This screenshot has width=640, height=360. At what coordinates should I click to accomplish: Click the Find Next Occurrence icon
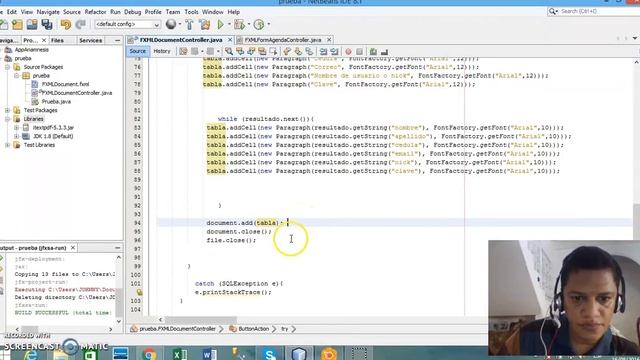tap(251, 51)
